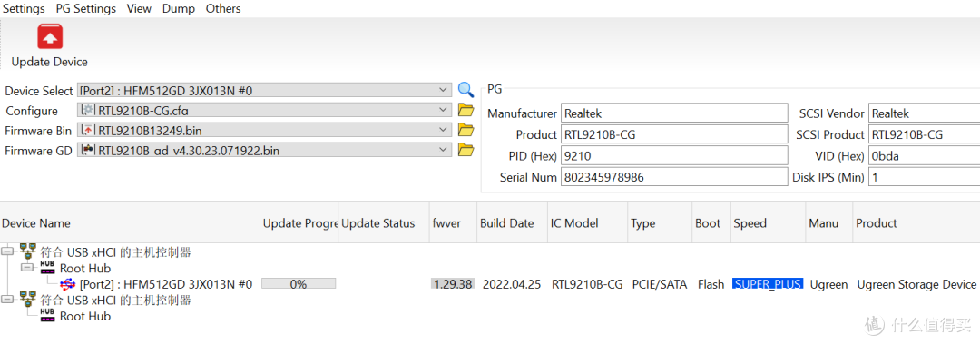This screenshot has height=345, width=980.
Task: Click the Device Name column header
Action: pos(130,223)
